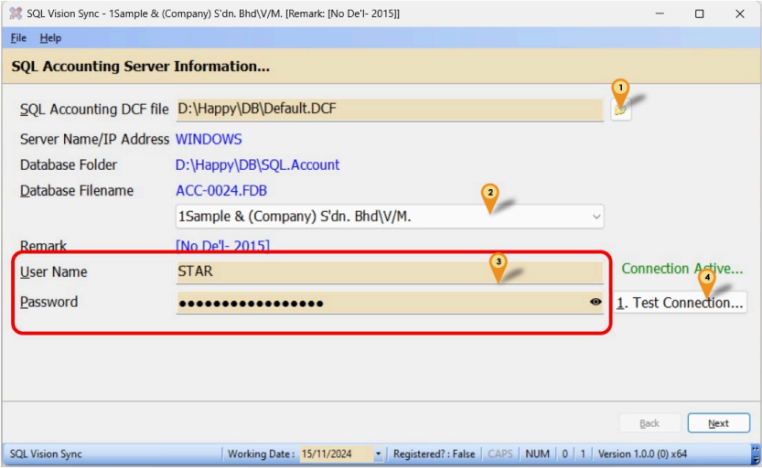Close the SQL Vision Sync window

coord(740,14)
